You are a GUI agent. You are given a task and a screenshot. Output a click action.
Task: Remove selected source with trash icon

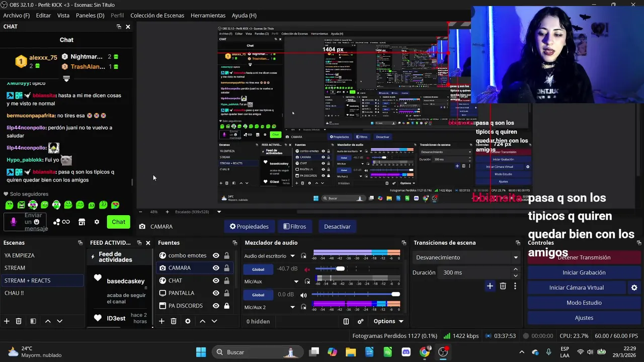coord(174,321)
